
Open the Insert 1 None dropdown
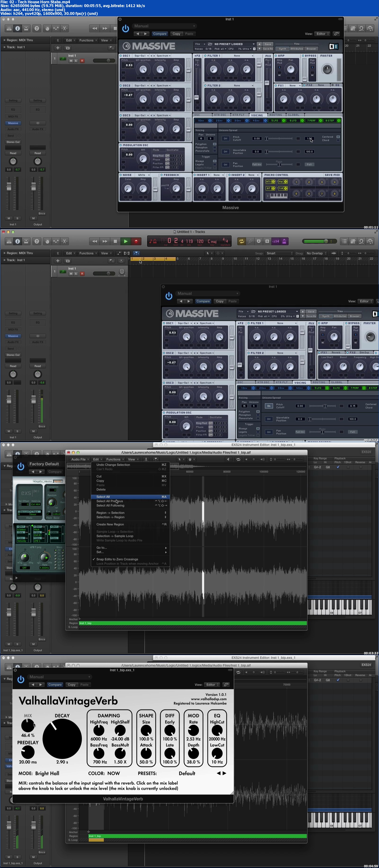click(x=218, y=175)
